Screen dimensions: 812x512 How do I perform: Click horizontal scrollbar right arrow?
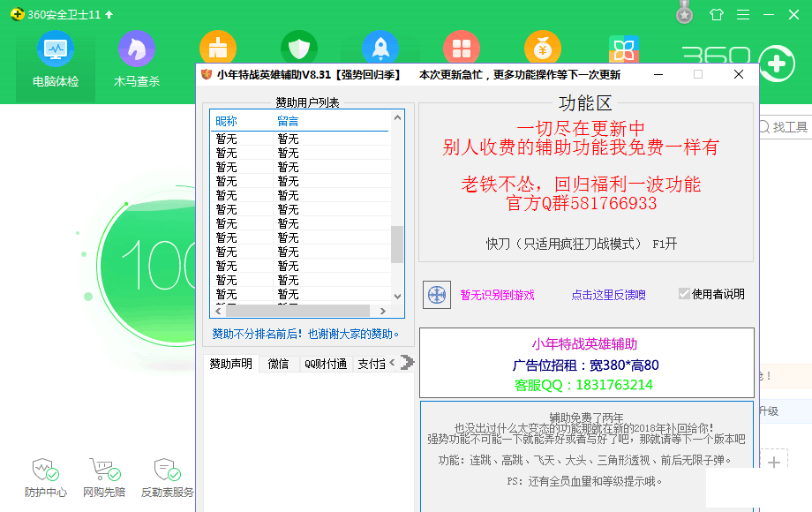point(383,311)
